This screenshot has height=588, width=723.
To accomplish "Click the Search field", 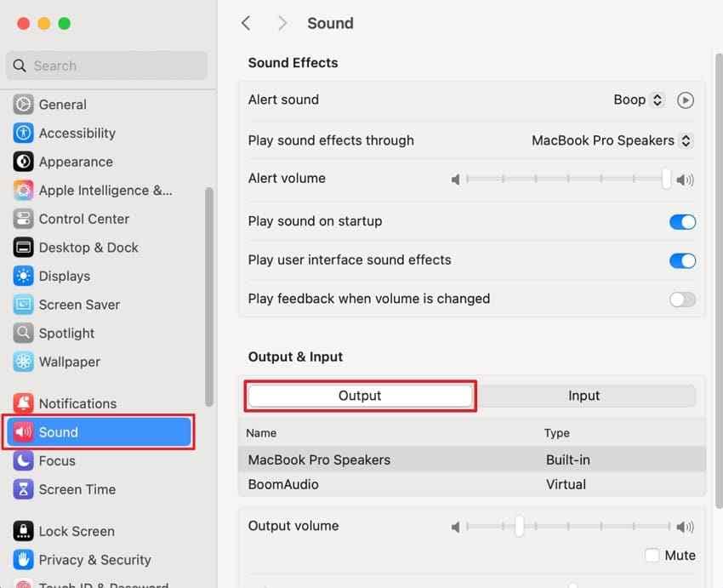I will tap(107, 66).
